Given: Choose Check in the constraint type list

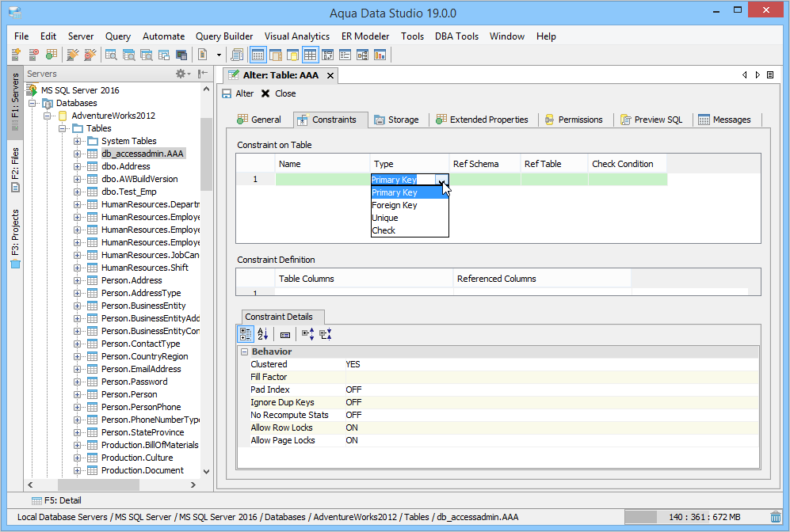Looking at the screenshot, I should tap(384, 230).
